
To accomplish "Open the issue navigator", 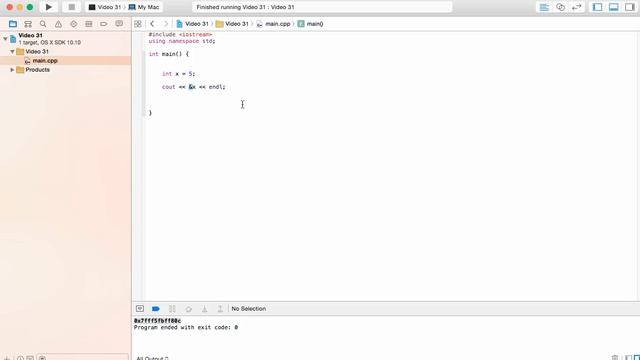I will [58, 24].
